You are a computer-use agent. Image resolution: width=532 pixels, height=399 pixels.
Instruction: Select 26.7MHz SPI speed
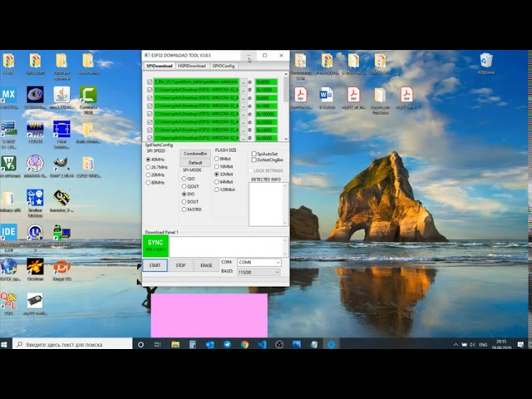click(157, 167)
